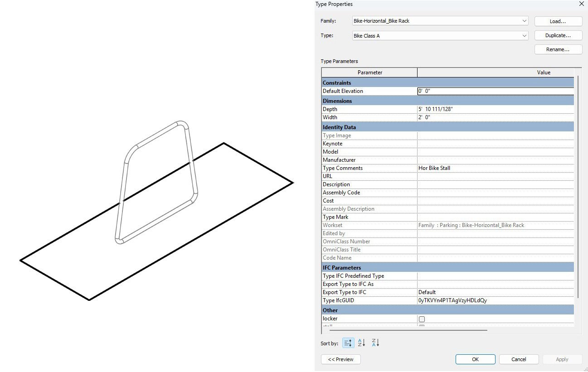This screenshot has height=372, width=588.
Task: Collapse the IFC Parameters group header
Action: tap(448, 268)
